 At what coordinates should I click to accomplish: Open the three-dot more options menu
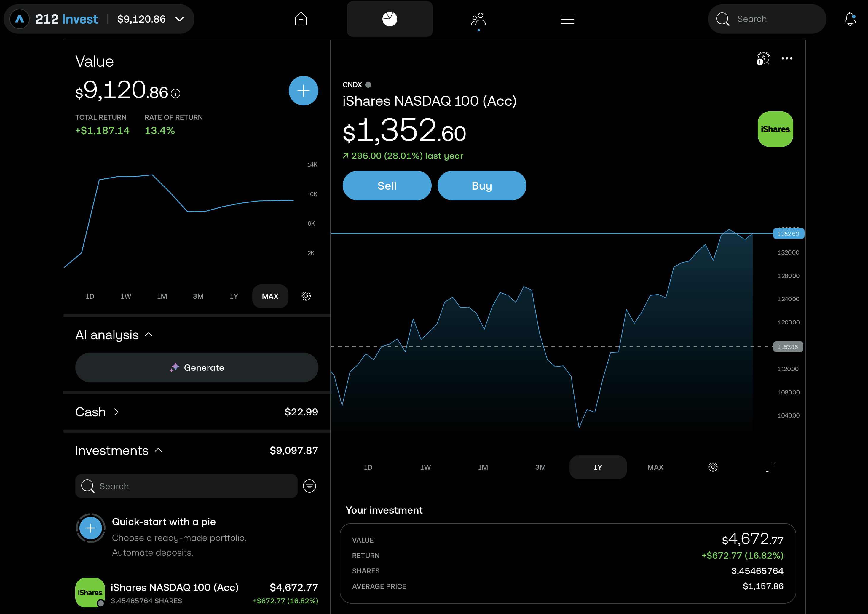tap(787, 59)
